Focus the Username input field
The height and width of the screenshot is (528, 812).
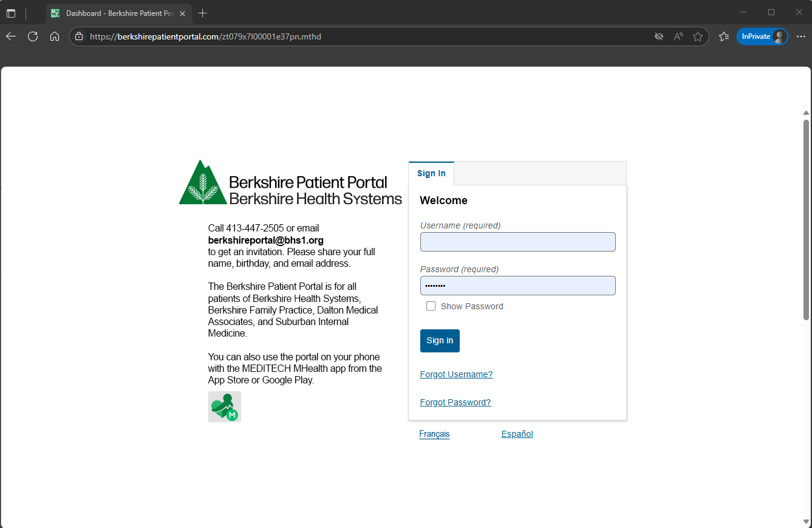pos(517,242)
